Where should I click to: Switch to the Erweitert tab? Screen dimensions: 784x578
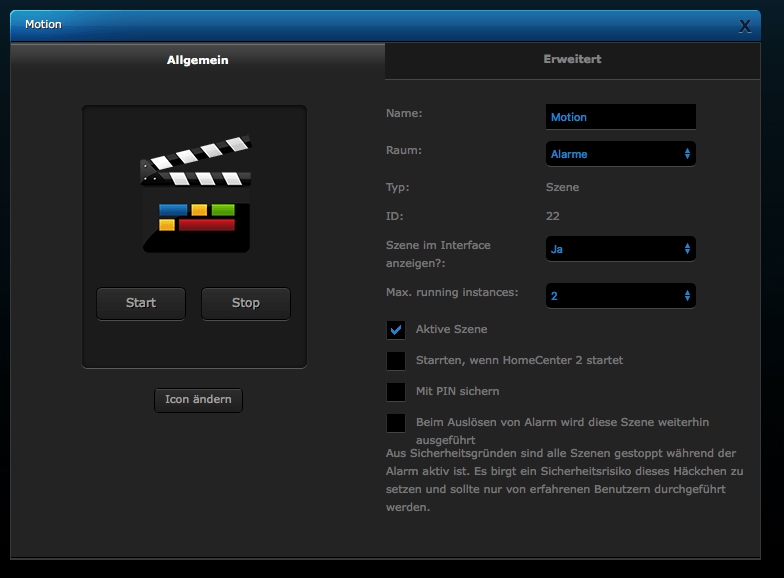click(x=572, y=59)
